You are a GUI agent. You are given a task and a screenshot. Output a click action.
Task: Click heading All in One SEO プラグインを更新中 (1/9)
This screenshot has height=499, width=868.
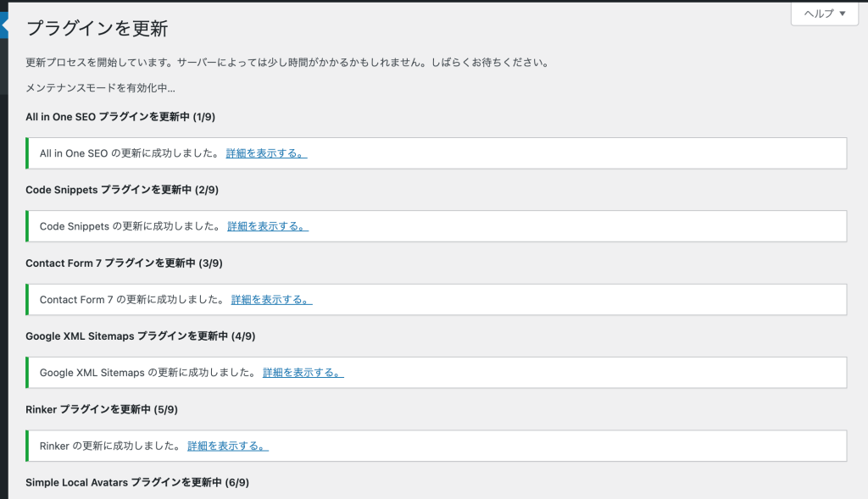(x=120, y=117)
